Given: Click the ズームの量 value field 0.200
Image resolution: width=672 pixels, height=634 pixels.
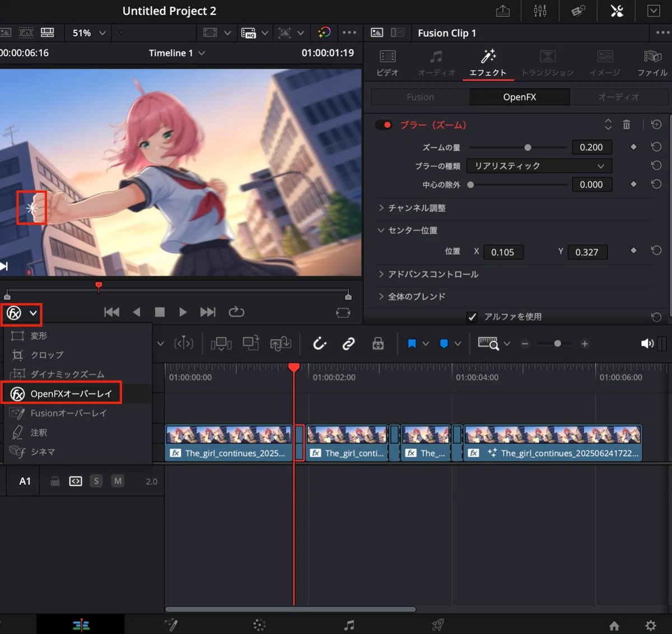Looking at the screenshot, I should pyautogui.click(x=592, y=148).
